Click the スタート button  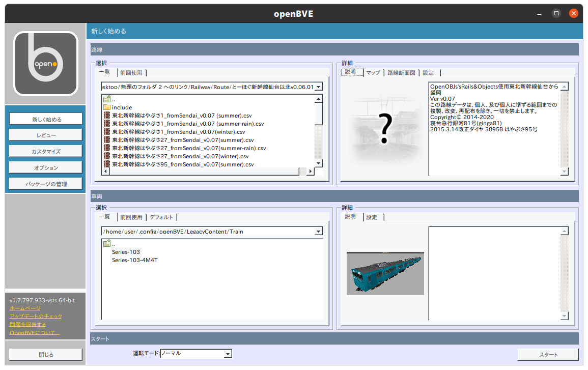[x=548, y=355]
